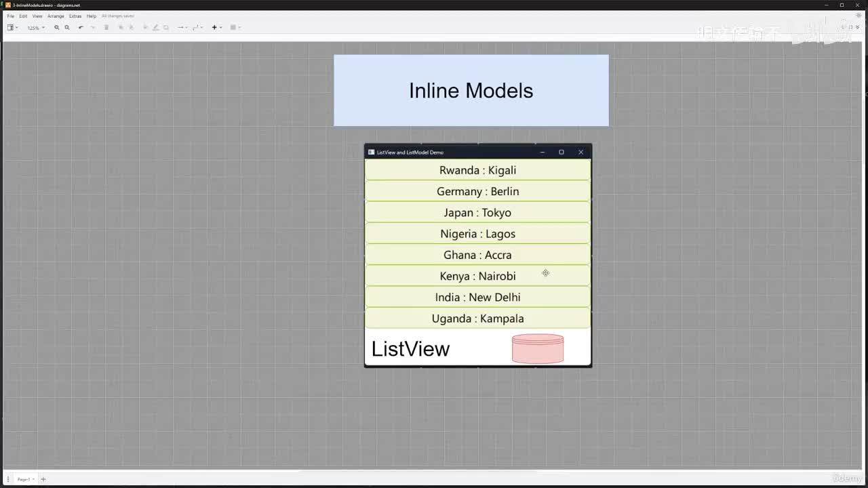Click the appearance sun icon

[x=859, y=15]
